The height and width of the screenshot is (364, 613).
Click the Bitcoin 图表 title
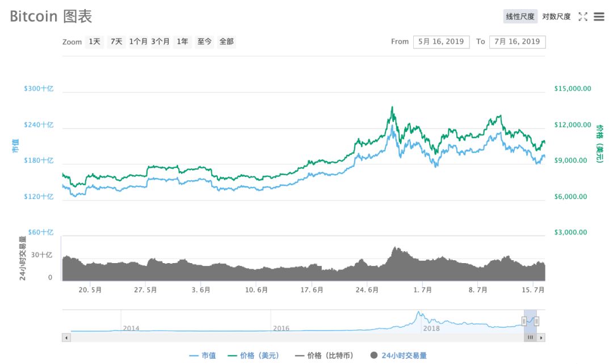coord(51,16)
